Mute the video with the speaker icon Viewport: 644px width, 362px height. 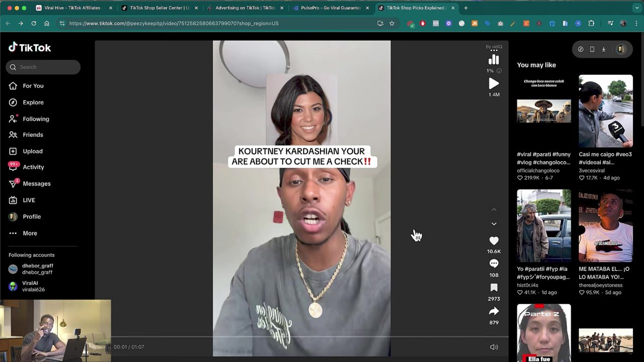coord(494,347)
